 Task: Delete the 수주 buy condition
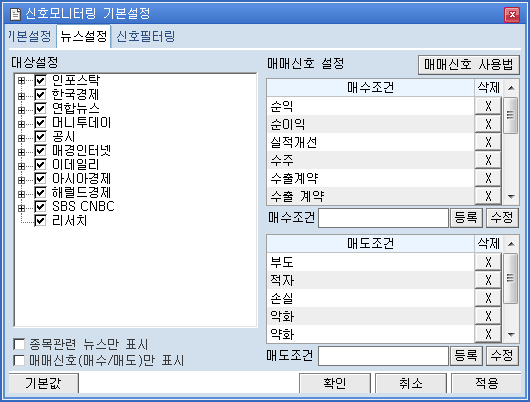pos(488,160)
